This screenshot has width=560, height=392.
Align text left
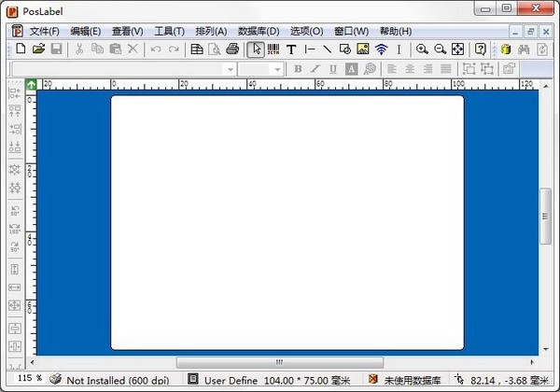(x=392, y=69)
